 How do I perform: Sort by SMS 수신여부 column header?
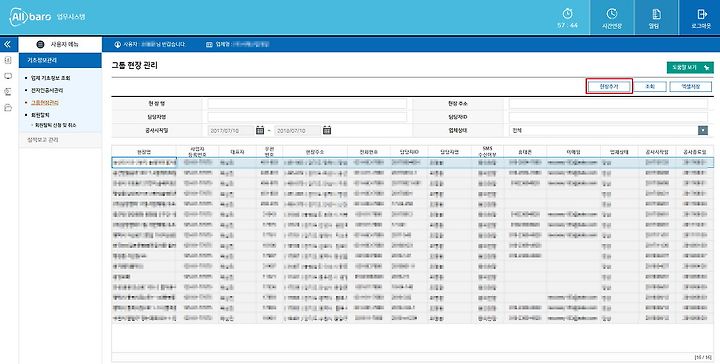(x=487, y=151)
